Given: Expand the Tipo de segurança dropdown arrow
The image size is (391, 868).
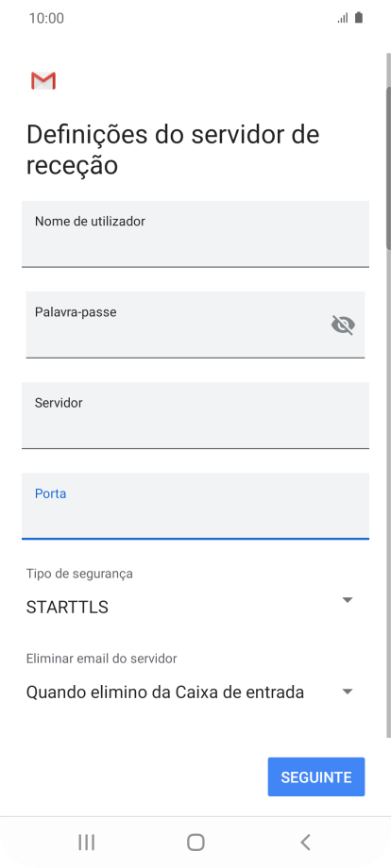Looking at the screenshot, I should point(348,600).
